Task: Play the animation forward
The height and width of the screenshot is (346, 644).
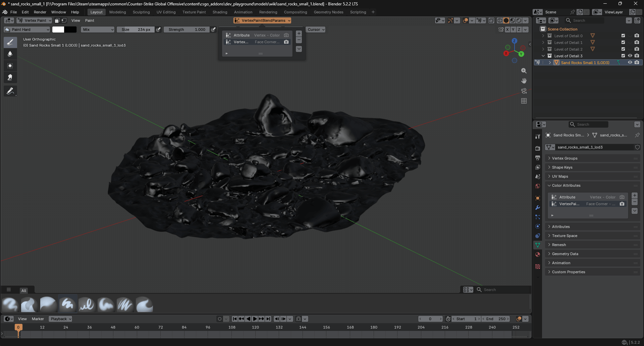Action: click(255, 319)
